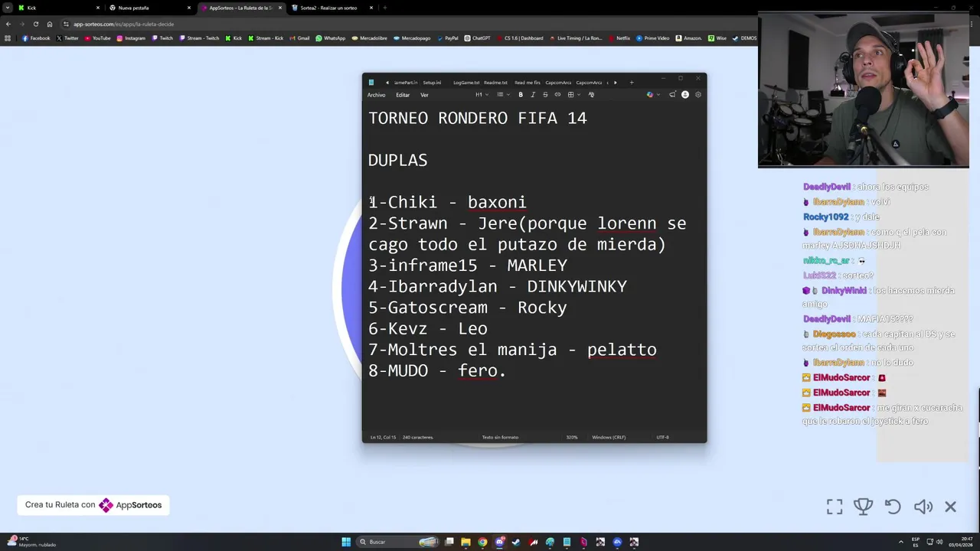The image size is (980, 551).
Task: Close the roulette overlay with the X
Action: tap(950, 507)
